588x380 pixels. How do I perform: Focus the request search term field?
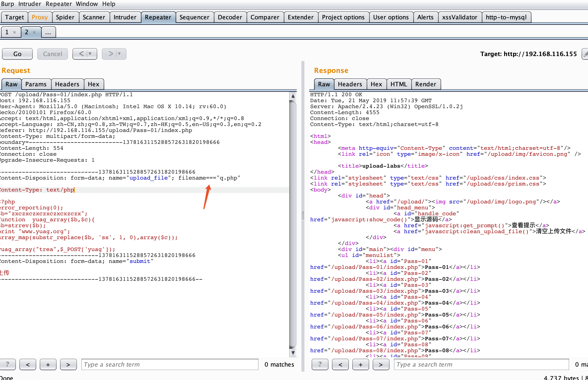tap(170, 364)
